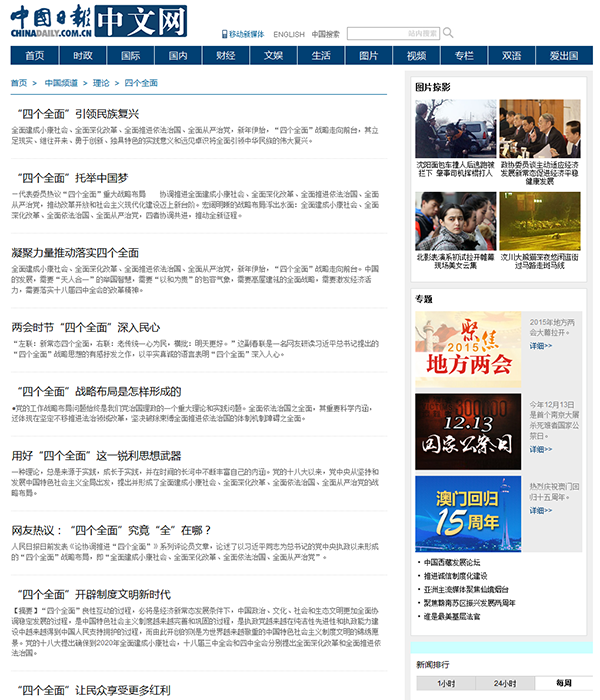
Task: Click the search magnifier icon
Action: coord(448,33)
